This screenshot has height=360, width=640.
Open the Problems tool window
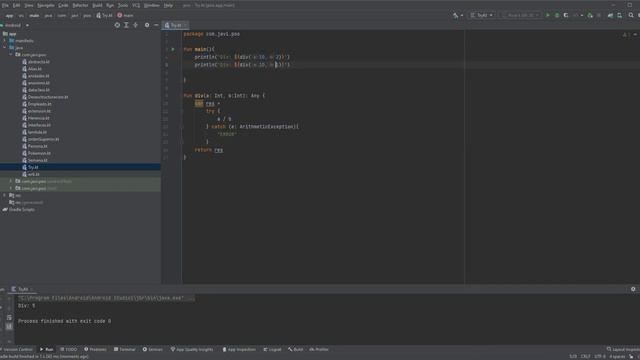point(95,349)
